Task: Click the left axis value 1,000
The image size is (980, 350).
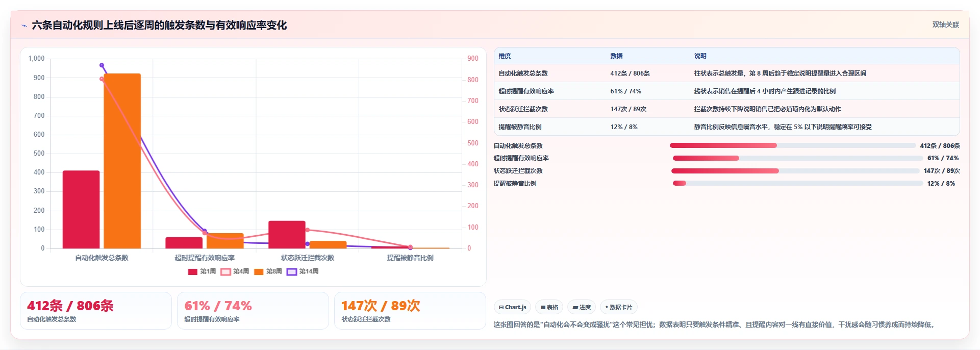Action: [36, 59]
